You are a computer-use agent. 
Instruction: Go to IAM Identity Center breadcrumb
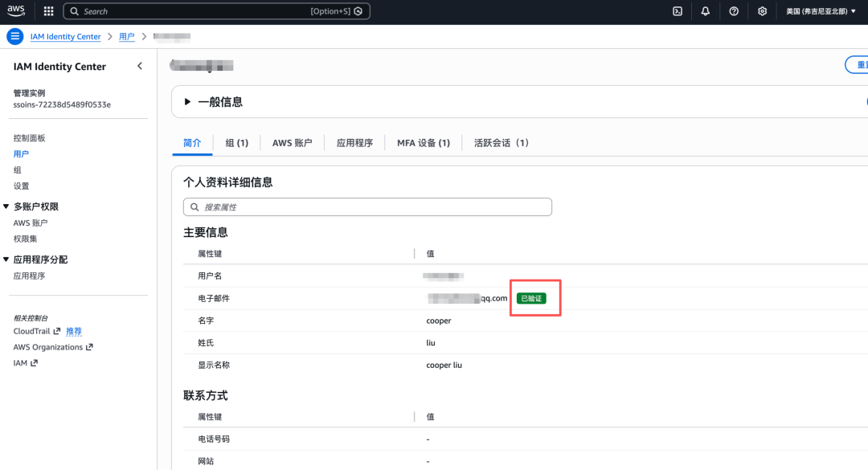click(65, 36)
